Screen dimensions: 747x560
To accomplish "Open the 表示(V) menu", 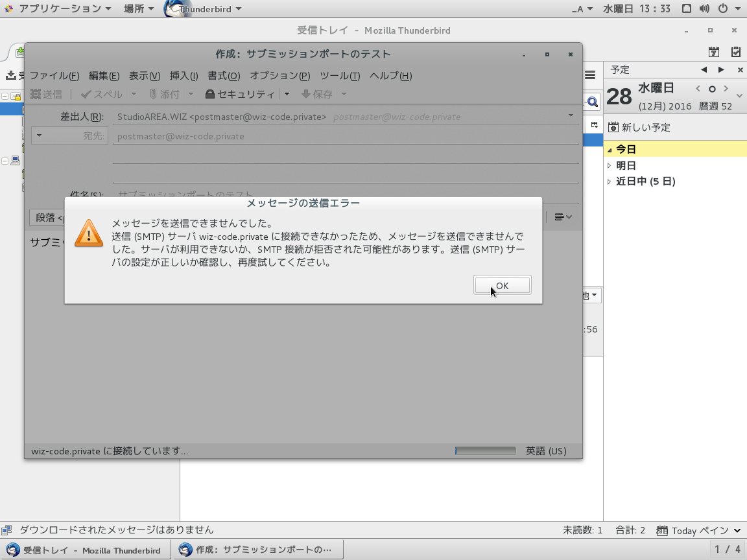I will [x=145, y=76].
